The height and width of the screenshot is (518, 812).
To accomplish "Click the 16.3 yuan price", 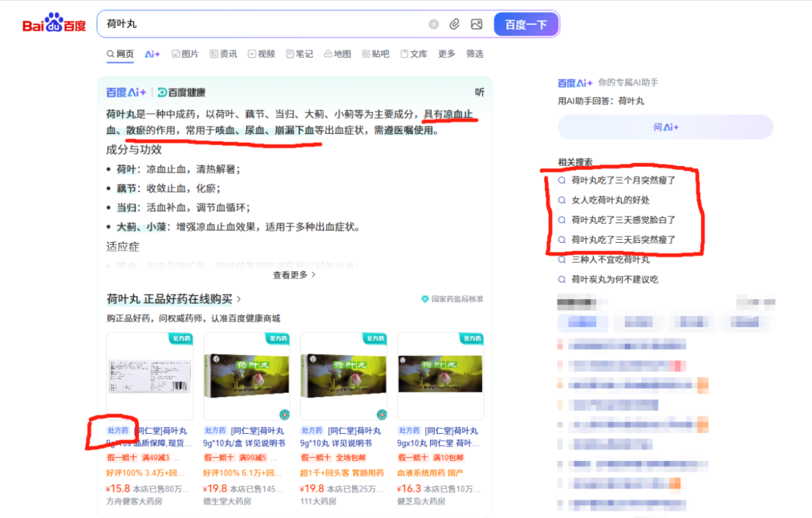I will tap(409, 489).
